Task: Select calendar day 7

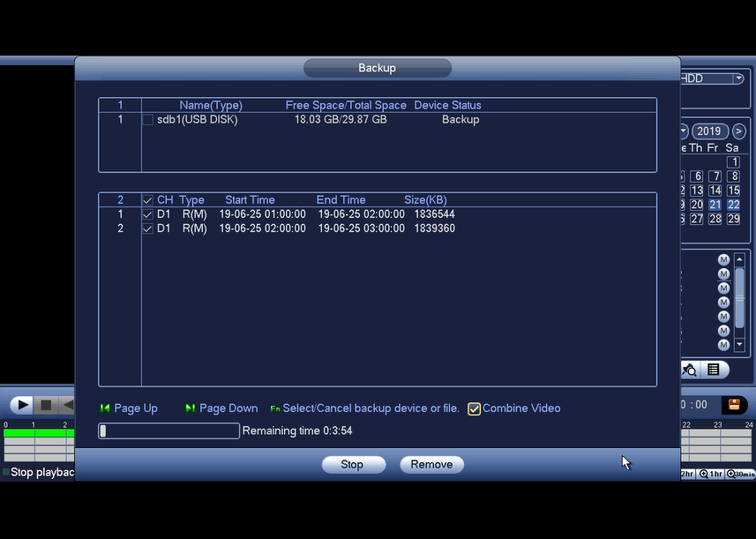Action: [x=715, y=176]
